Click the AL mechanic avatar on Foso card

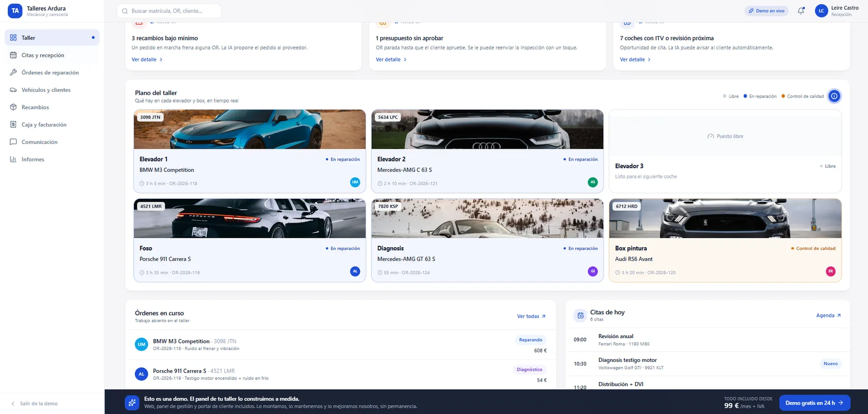tap(355, 271)
